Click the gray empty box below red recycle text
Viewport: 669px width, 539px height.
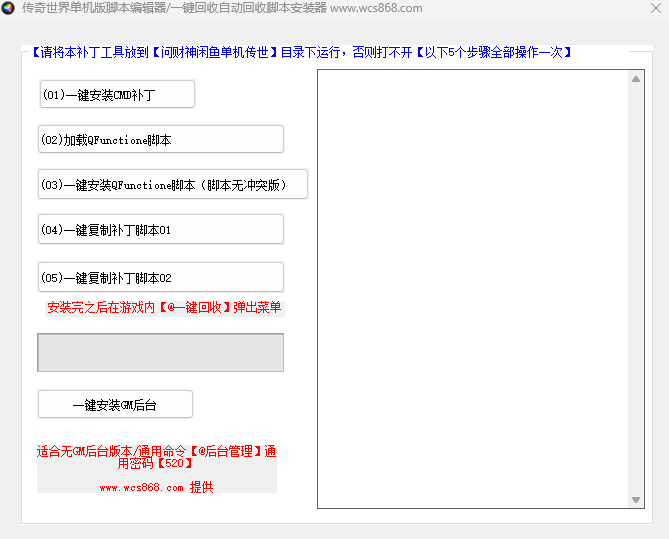point(160,353)
